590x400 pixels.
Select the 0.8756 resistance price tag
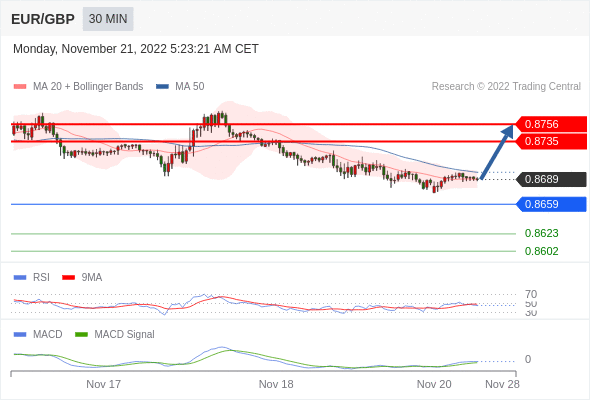coord(551,124)
